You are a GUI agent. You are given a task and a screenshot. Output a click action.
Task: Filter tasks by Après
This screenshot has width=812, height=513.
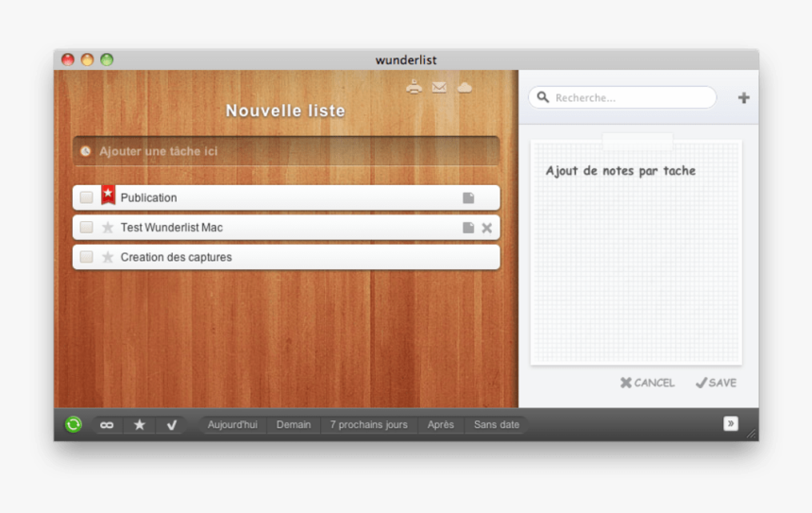click(x=441, y=424)
